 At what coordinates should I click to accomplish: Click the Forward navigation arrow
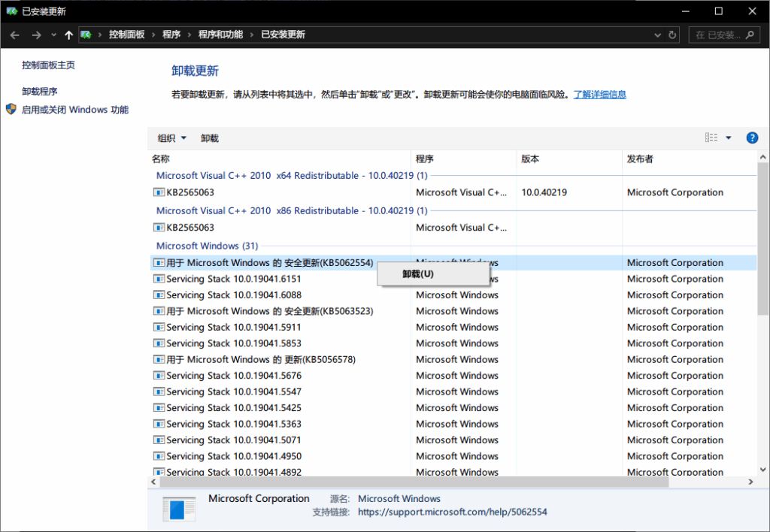coord(36,35)
